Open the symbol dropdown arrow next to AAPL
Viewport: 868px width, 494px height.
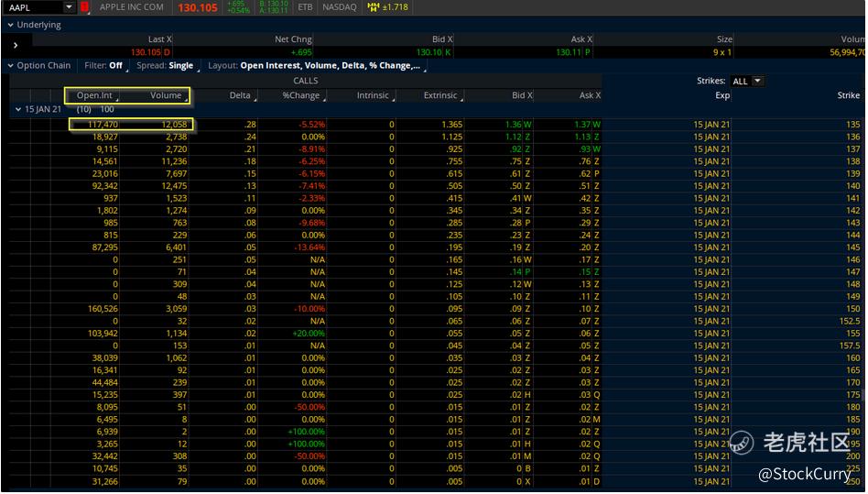[70, 7]
